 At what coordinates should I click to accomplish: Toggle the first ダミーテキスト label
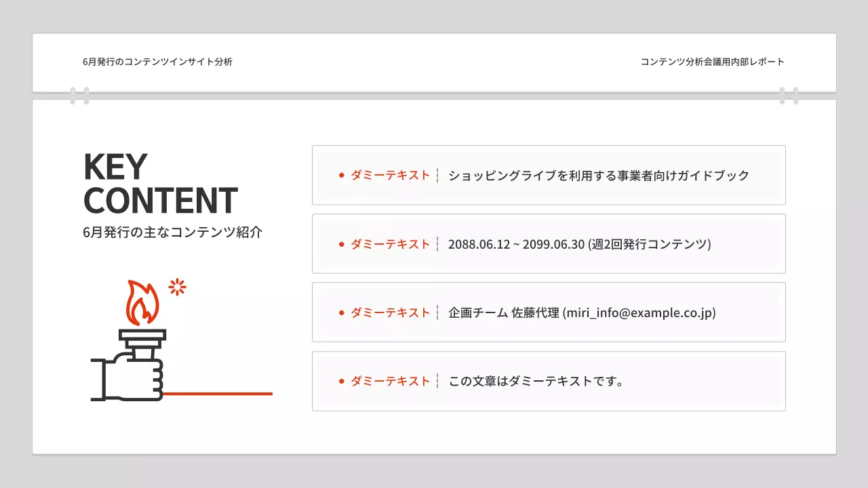(389, 175)
